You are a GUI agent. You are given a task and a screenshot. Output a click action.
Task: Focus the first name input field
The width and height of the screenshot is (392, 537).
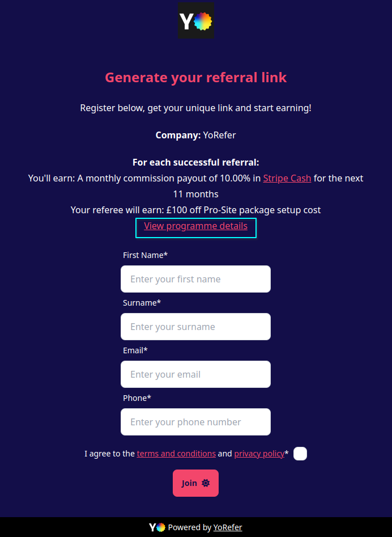[195, 279]
